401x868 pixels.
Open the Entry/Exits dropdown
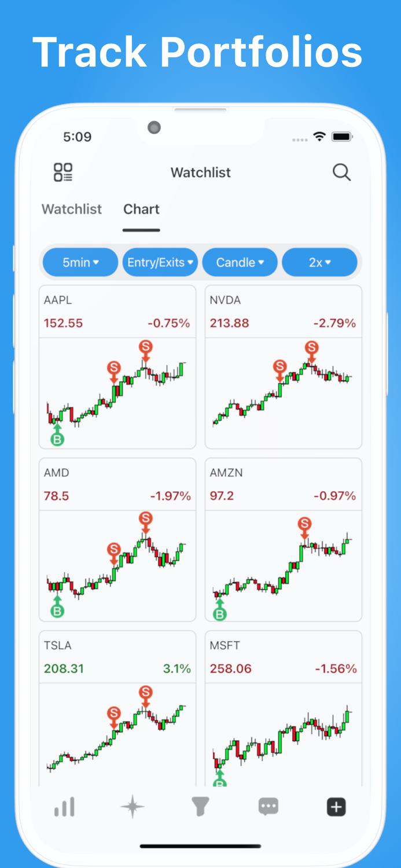click(x=160, y=262)
